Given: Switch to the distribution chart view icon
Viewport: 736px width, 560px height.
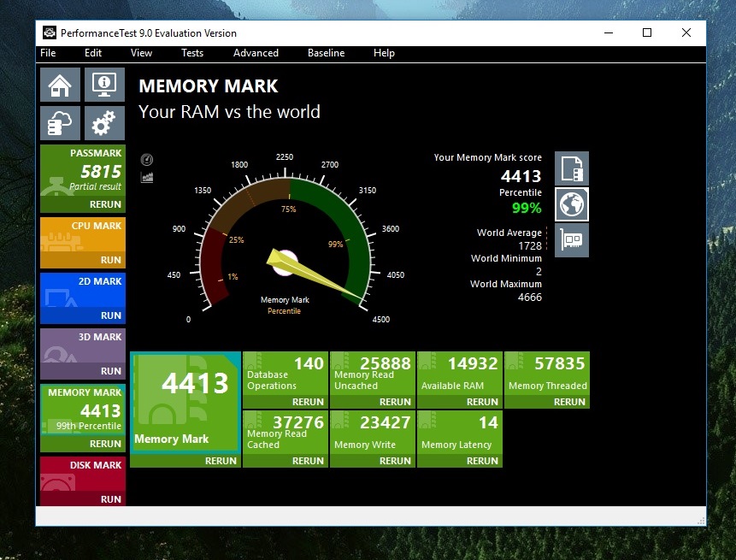Looking at the screenshot, I should (x=147, y=178).
